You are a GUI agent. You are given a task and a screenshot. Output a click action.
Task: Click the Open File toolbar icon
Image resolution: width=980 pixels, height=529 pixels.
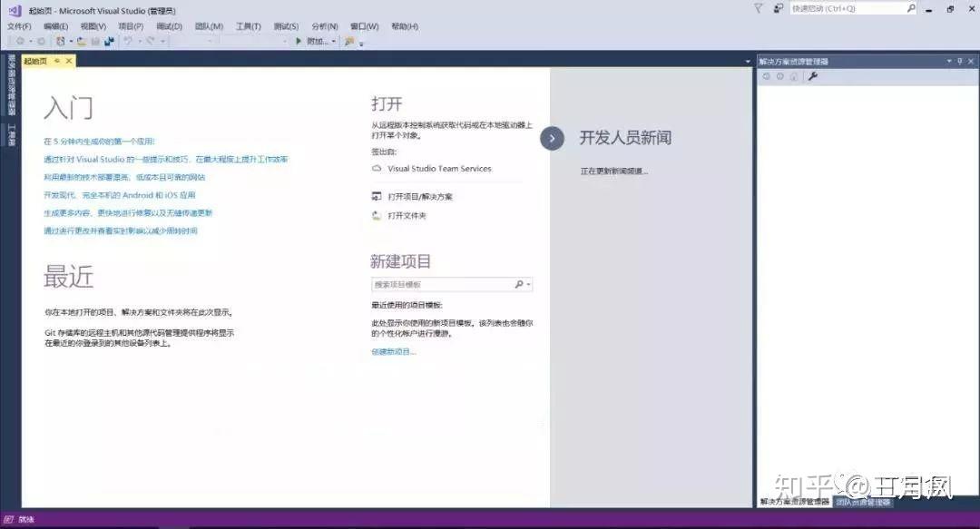[82, 41]
